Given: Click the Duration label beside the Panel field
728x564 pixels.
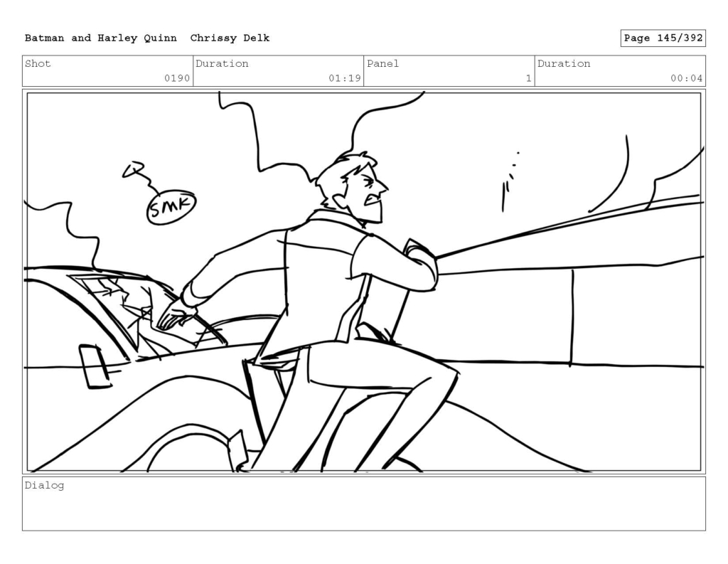Looking at the screenshot, I should tap(564, 63).
